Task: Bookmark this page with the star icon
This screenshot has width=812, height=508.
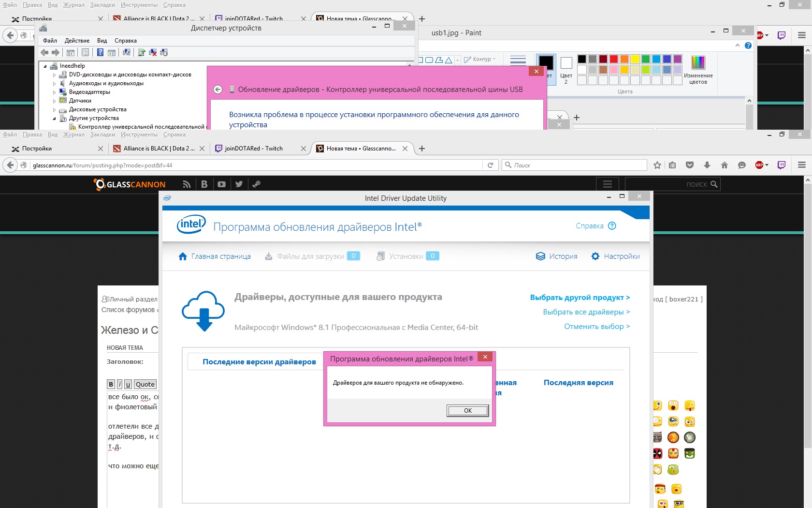Action: click(x=657, y=165)
